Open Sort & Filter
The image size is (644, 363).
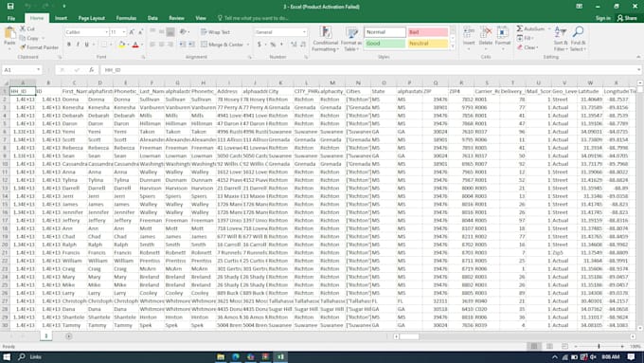click(x=561, y=39)
